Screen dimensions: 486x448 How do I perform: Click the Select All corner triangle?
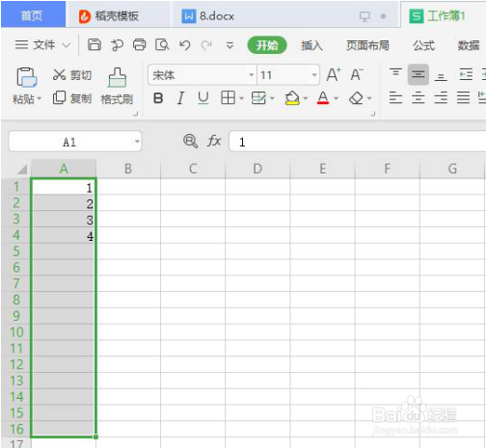22,169
